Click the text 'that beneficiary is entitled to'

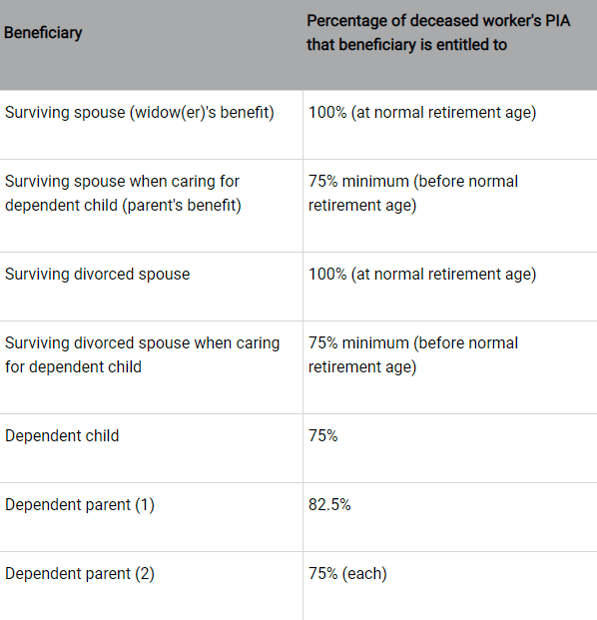407,45
